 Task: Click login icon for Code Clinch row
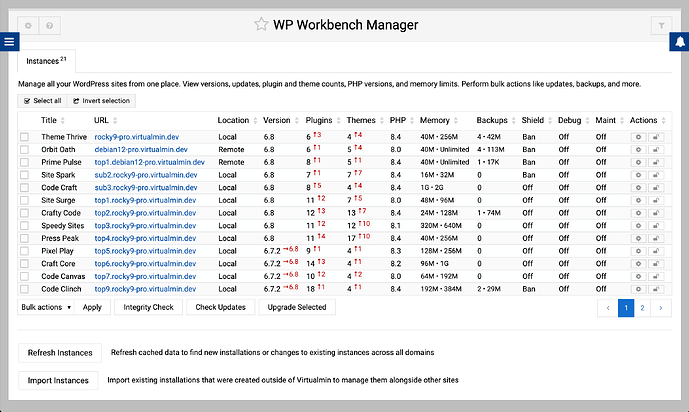tap(656, 289)
